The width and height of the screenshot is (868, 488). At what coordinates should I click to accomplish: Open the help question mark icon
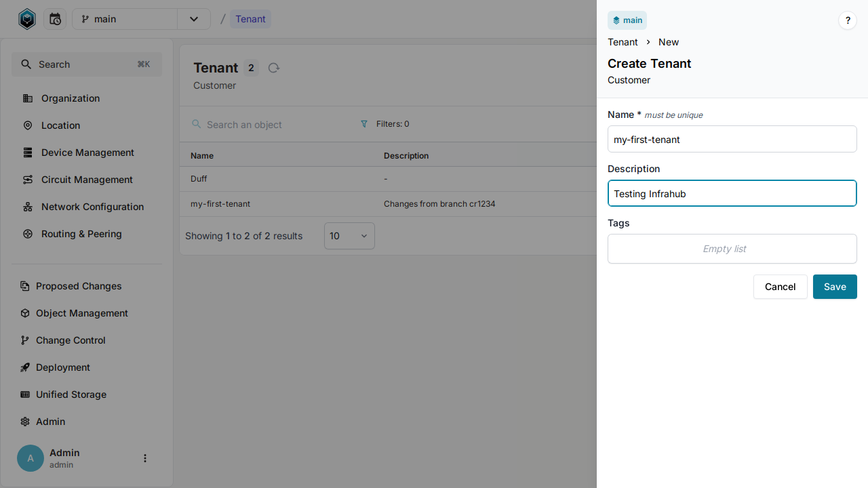click(x=847, y=20)
